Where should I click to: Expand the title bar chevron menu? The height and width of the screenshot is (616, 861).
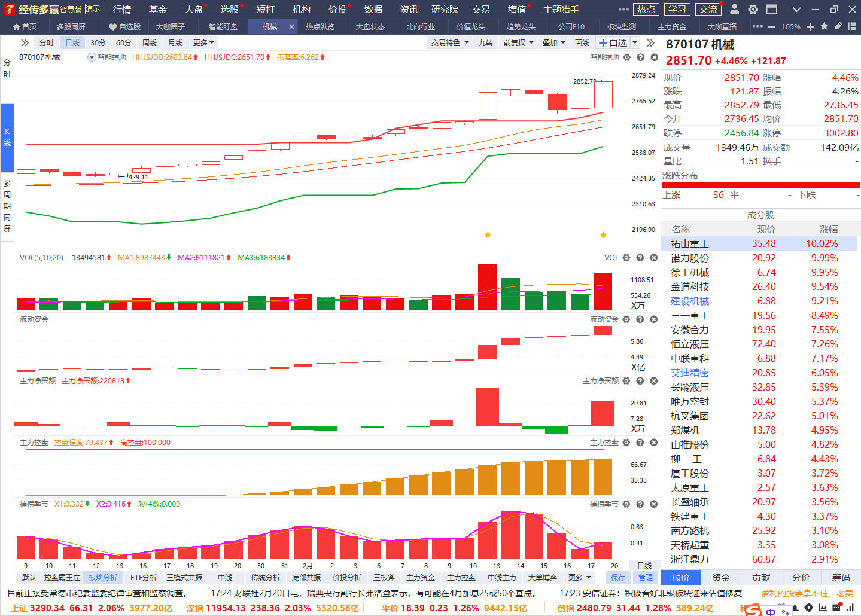pos(796,10)
